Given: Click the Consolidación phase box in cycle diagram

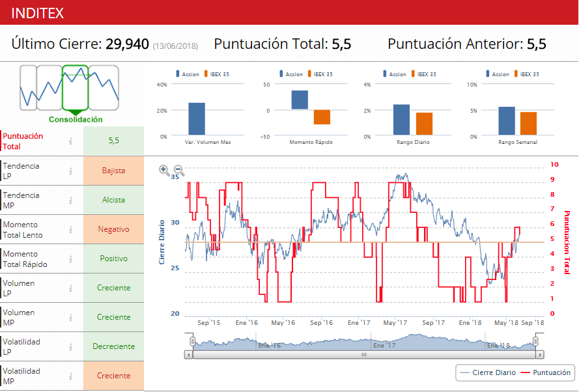Looking at the screenshot, I should pyautogui.click(x=76, y=88).
